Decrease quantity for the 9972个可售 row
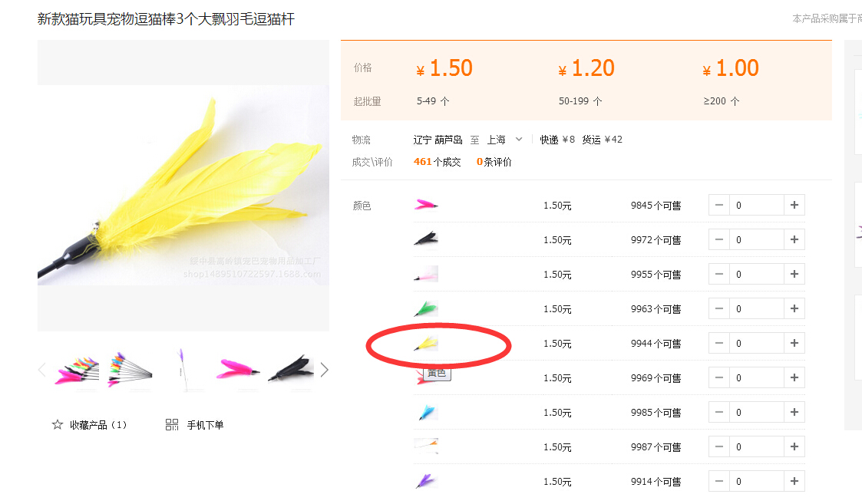This screenshot has height=504, width=862. coord(719,239)
